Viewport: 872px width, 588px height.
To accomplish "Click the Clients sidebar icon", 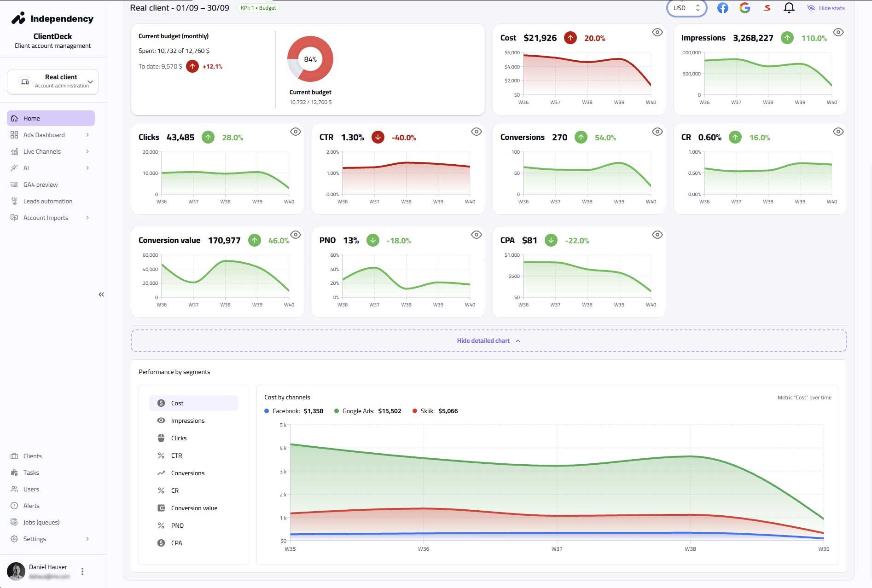I will 14,456.
